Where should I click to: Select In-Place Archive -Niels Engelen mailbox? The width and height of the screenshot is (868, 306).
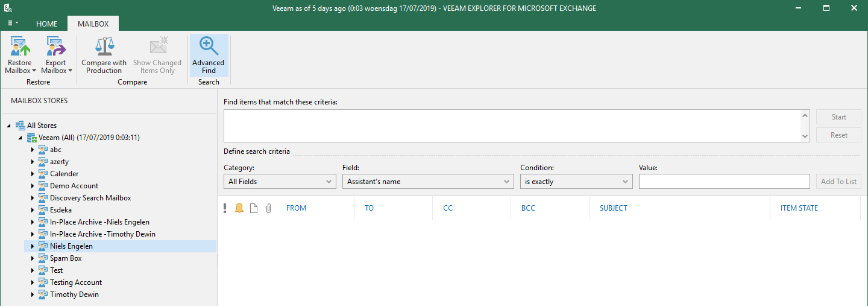[99, 222]
